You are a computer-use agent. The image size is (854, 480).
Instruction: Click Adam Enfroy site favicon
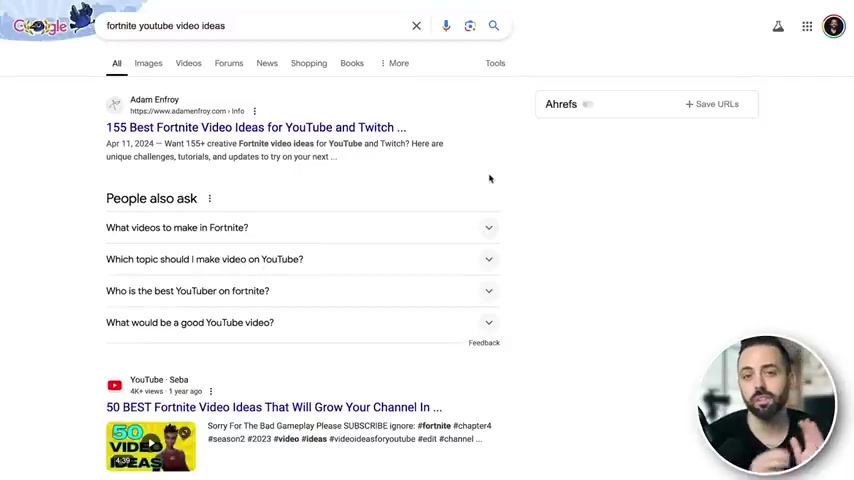pos(114,105)
